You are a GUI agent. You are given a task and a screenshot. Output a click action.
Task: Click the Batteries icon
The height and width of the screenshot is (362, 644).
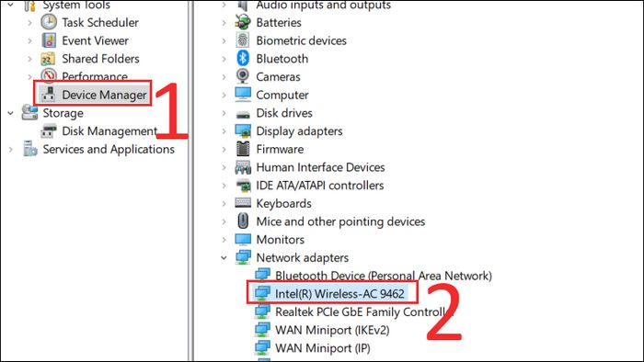pyautogui.click(x=243, y=22)
